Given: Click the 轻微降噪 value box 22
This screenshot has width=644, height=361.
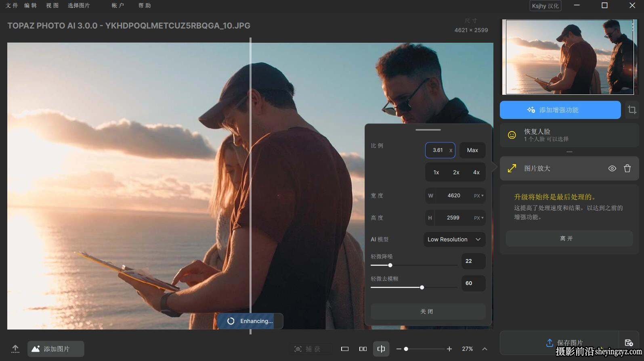Looking at the screenshot, I should (x=473, y=261).
